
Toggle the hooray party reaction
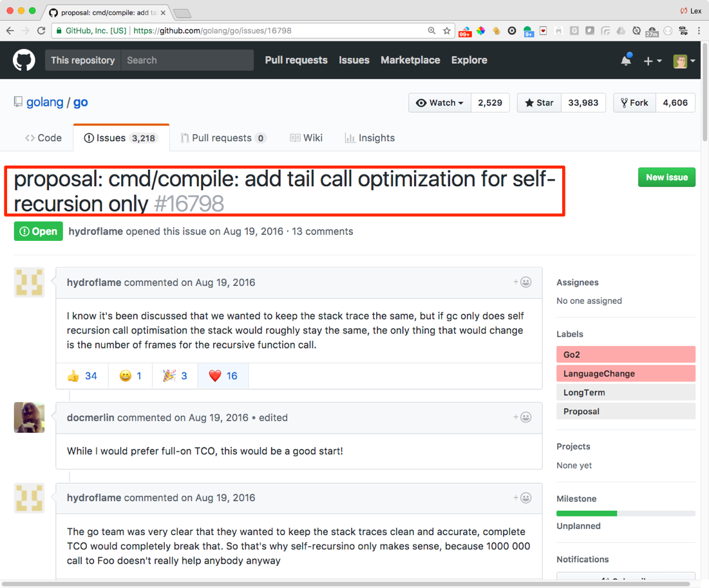pos(175,375)
